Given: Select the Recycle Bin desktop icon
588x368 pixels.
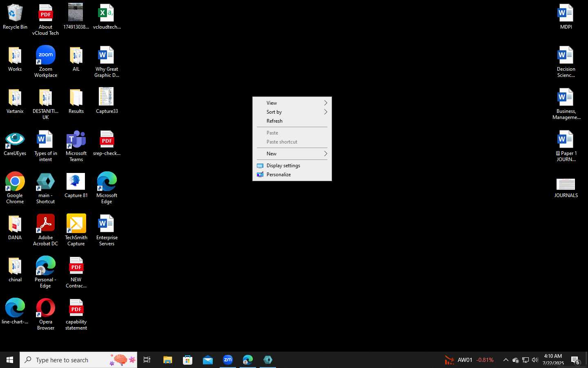Looking at the screenshot, I should [x=15, y=17].
